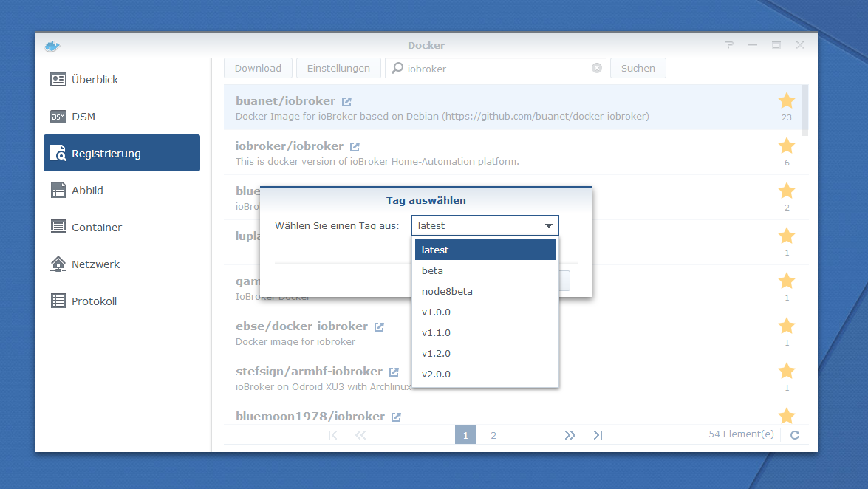Screen dimensions: 868x489
Task: Click the Docker whale icon in title bar
Action: (x=52, y=46)
